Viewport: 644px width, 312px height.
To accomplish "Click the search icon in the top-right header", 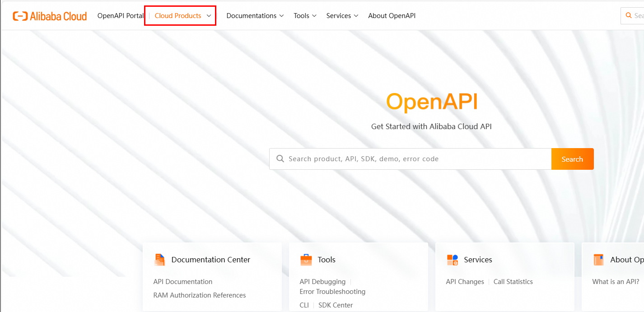I will tap(629, 15).
